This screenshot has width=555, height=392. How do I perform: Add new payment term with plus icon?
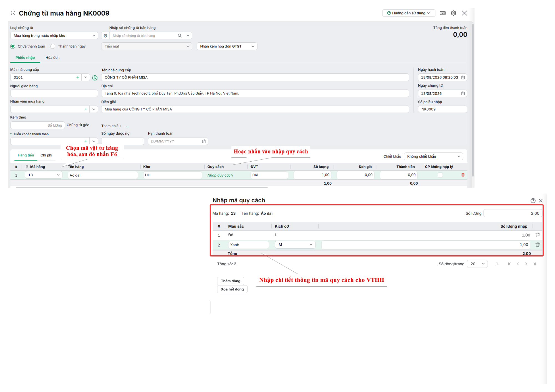point(86,141)
